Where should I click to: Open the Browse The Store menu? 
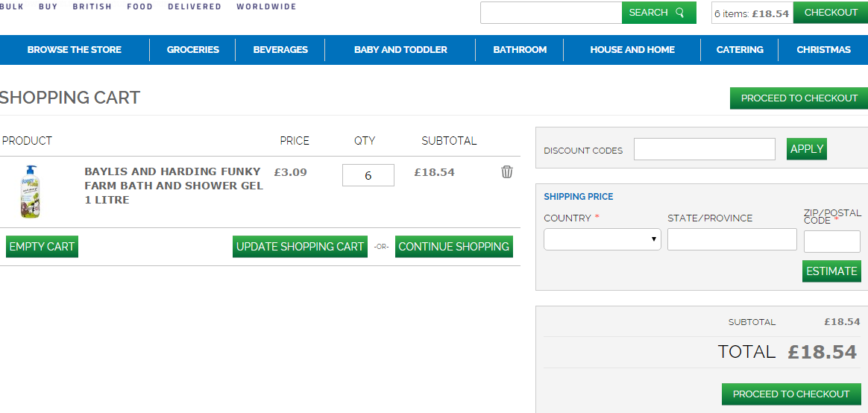(x=74, y=50)
